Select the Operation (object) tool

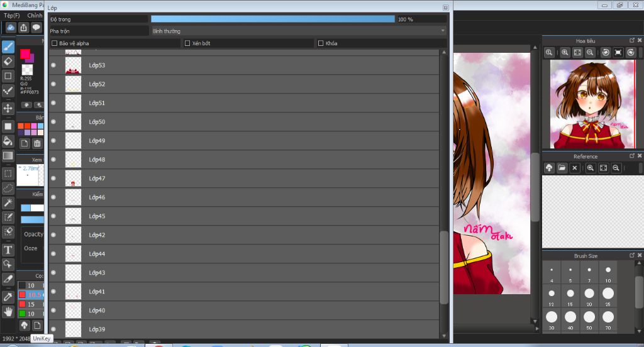pyautogui.click(x=8, y=264)
